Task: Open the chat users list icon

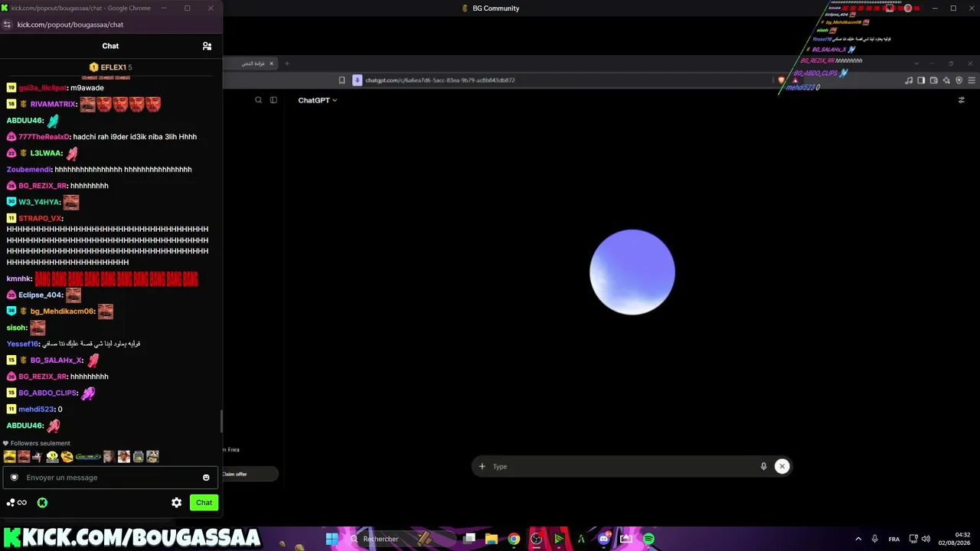Action: (207, 46)
